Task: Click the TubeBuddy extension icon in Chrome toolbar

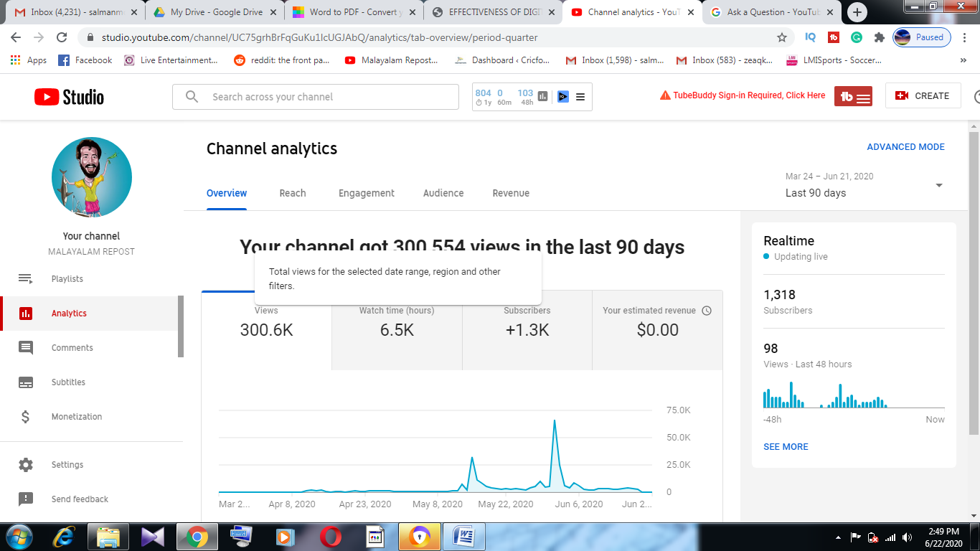Action: point(834,37)
